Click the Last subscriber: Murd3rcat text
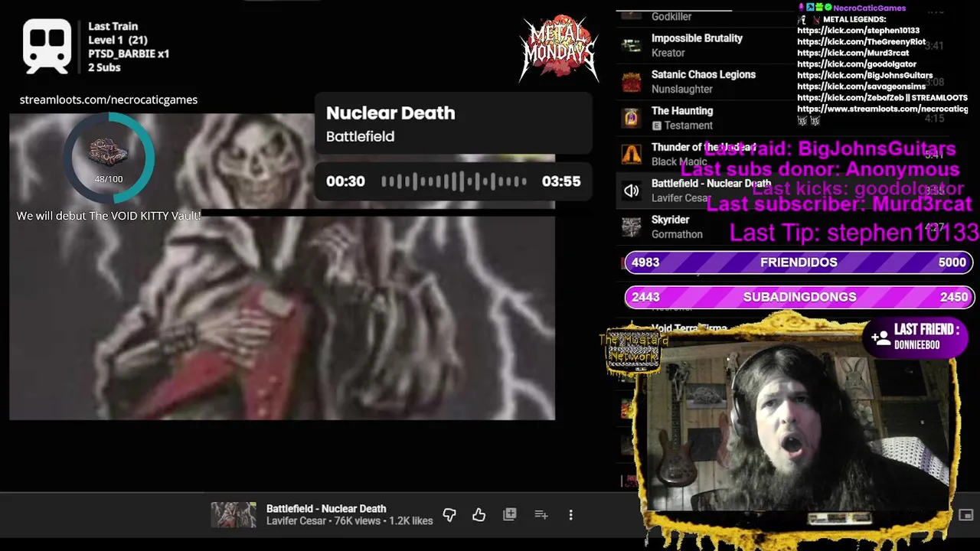Image resolution: width=980 pixels, height=551 pixels. (838, 204)
